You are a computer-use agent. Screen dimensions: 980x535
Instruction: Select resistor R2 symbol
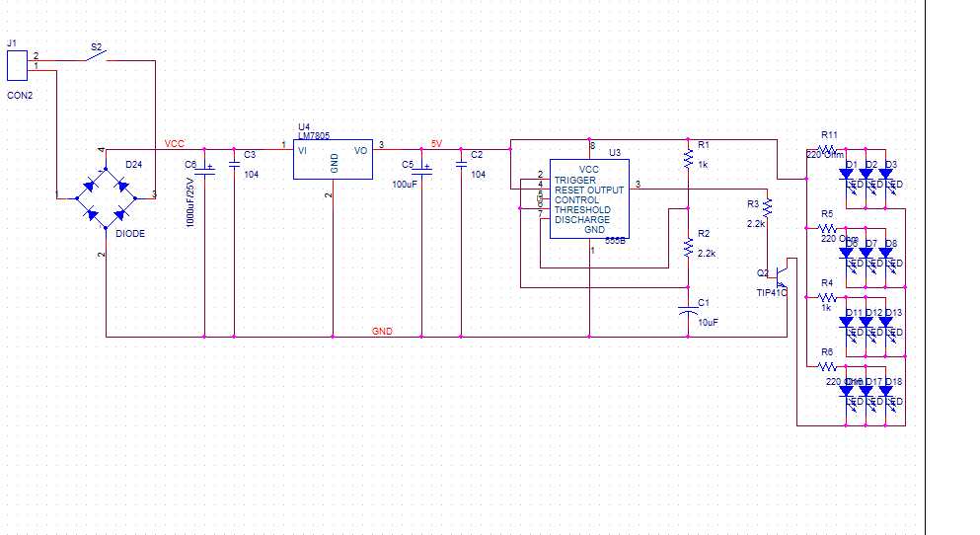[688, 248]
